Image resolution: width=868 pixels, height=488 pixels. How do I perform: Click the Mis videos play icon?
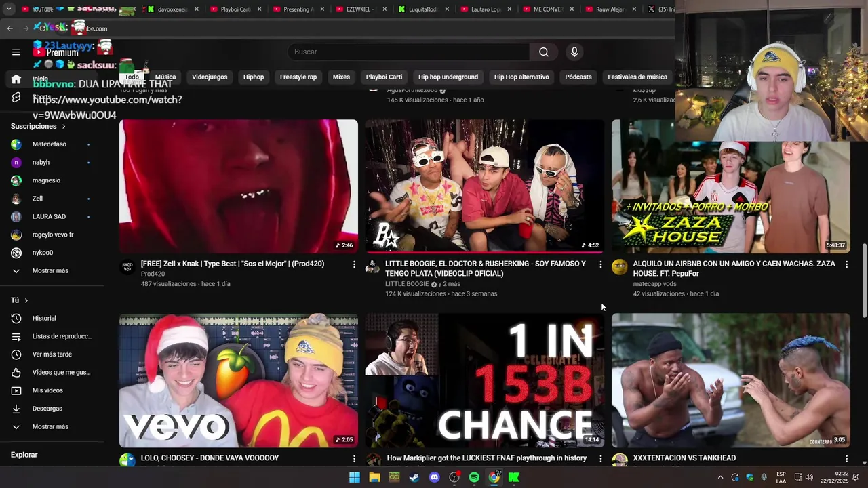pyautogui.click(x=16, y=390)
